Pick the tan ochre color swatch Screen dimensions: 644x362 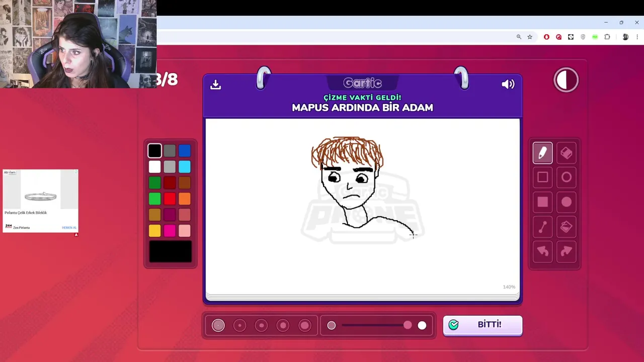tap(154, 215)
